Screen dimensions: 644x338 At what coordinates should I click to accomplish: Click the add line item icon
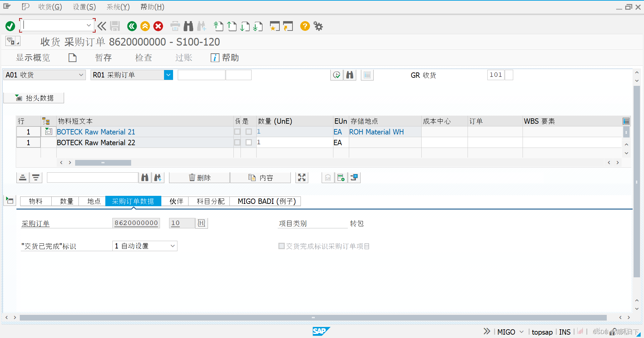pos(341,177)
